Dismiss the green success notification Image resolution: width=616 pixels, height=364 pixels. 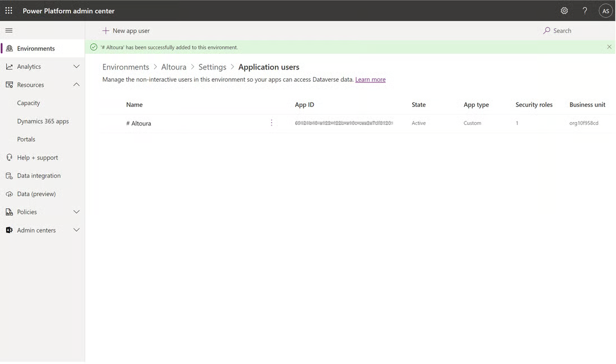point(609,46)
